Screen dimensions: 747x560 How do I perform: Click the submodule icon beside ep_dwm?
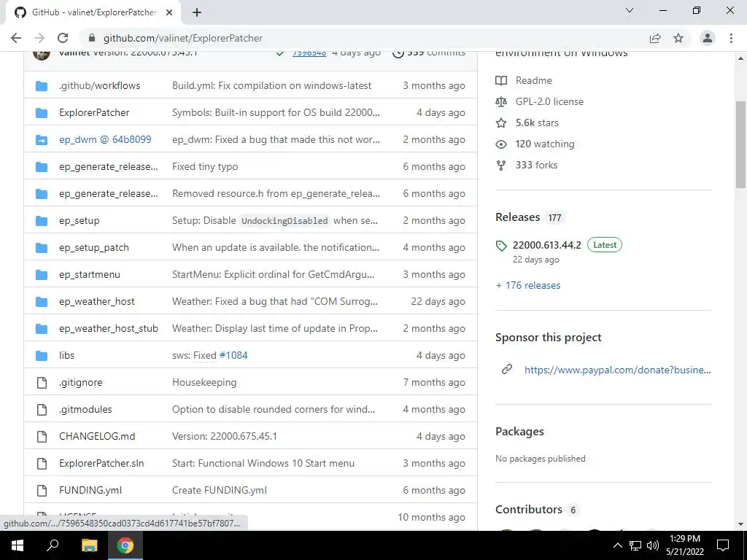(x=42, y=140)
